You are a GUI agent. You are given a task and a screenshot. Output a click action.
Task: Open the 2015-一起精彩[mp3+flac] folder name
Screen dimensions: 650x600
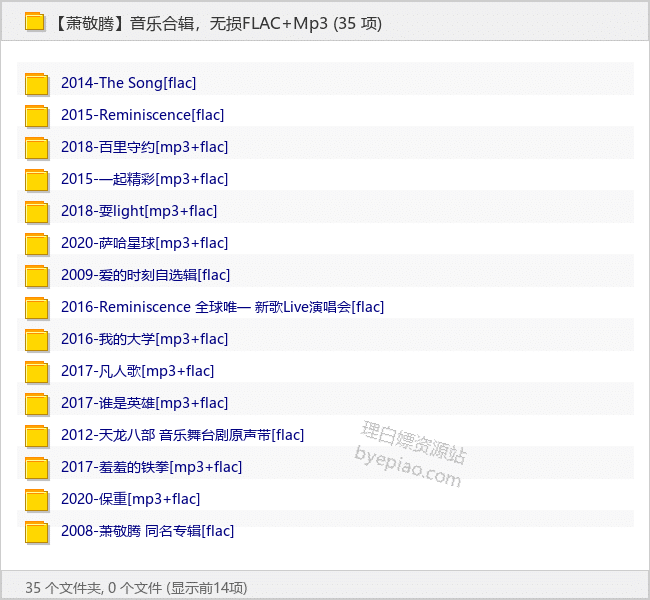pyautogui.click(x=145, y=179)
